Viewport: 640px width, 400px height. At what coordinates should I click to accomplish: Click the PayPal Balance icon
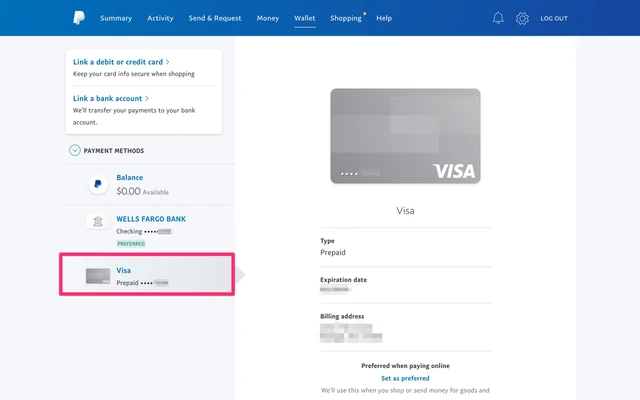click(97, 185)
